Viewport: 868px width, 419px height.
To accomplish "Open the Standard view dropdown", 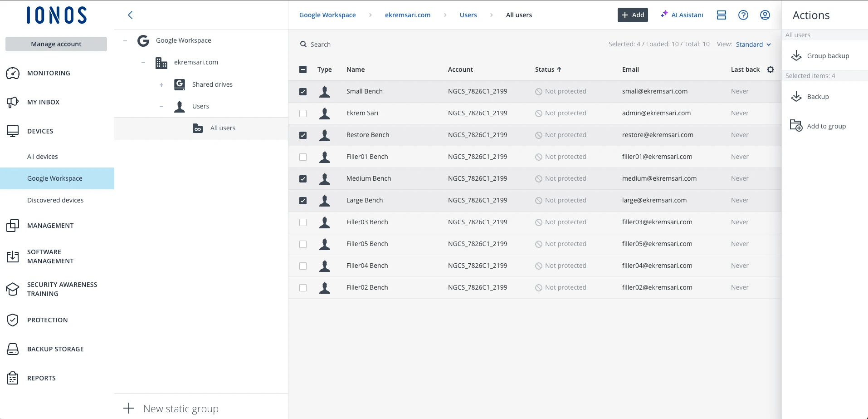I will pyautogui.click(x=753, y=44).
